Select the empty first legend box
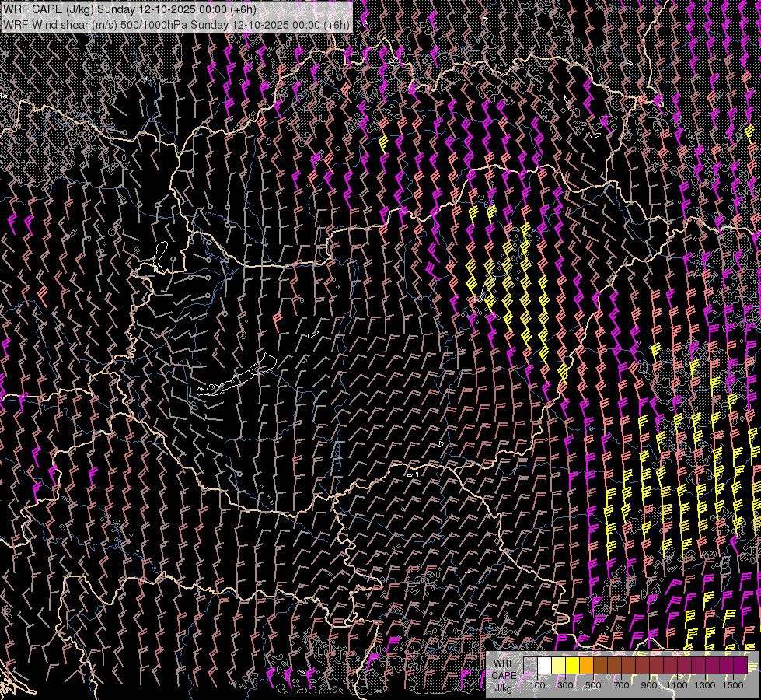The width and height of the screenshot is (761, 700). 531,666
